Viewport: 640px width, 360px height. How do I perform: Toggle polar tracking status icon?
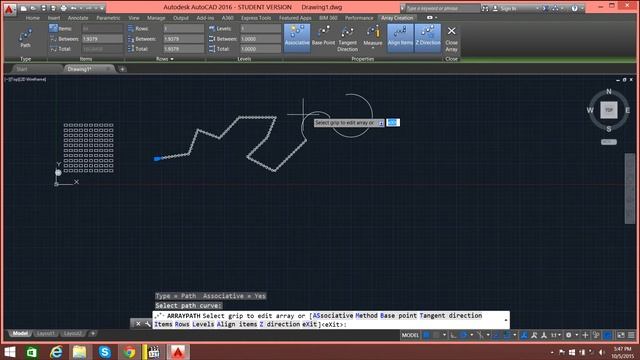(x=464, y=335)
